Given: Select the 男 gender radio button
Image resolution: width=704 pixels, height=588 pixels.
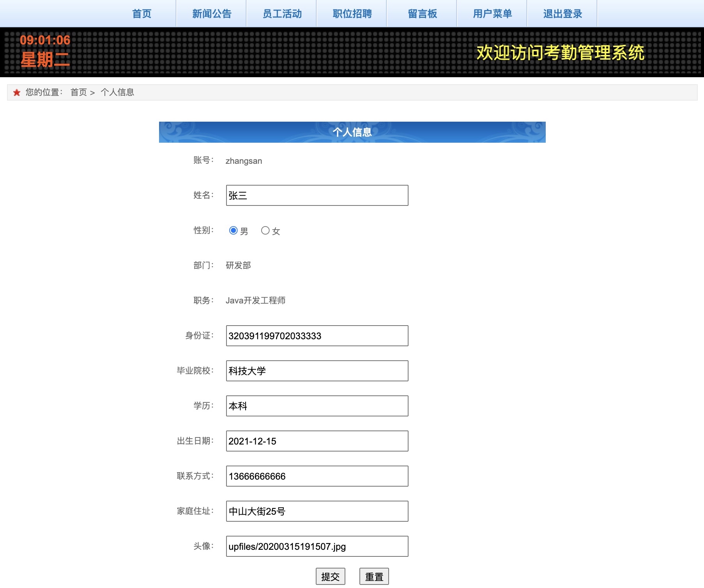Looking at the screenshot, I should coord(233,230).
